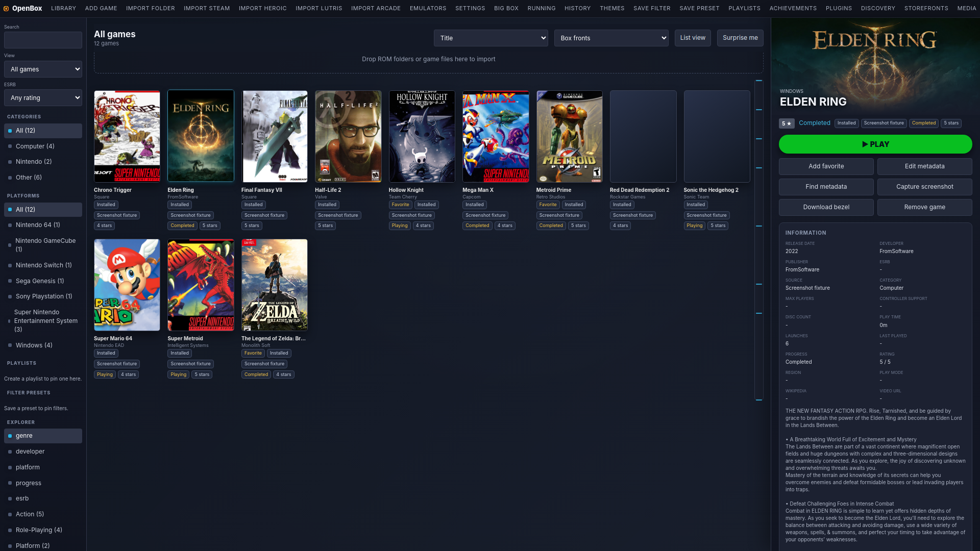This screenshot has height=551, width=980.
Task: Filter by Nintendo 64 (1) platform
Action: [43, 225]
